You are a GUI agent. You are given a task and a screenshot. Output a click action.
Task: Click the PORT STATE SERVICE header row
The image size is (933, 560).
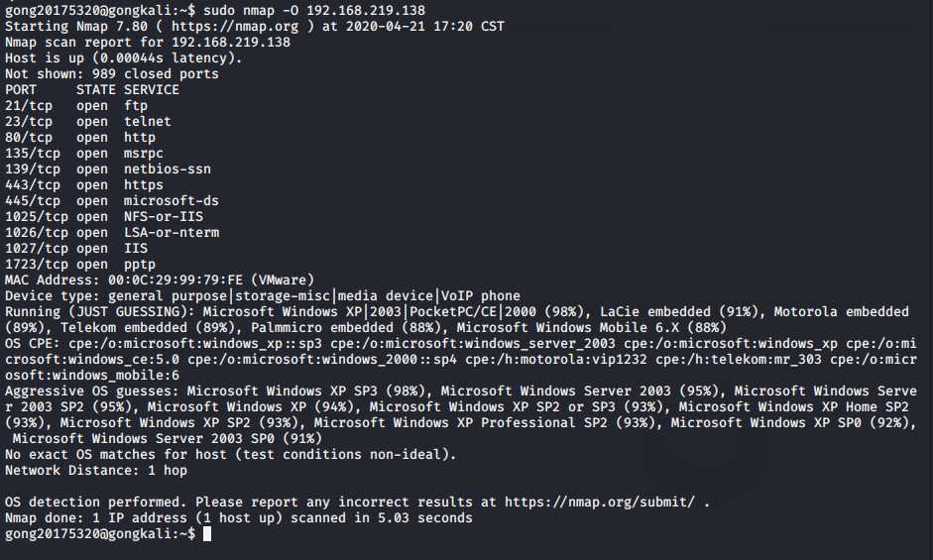91,89
